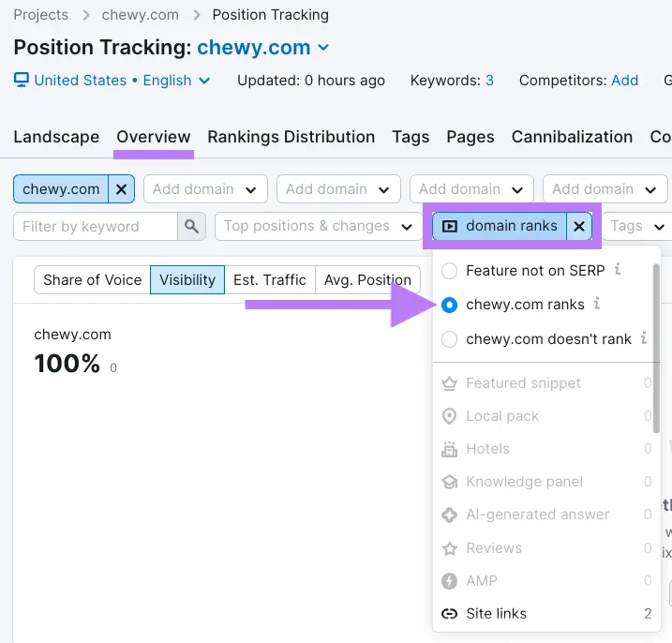
Task: Go to the Overview tab
Action: click(154, 137)
